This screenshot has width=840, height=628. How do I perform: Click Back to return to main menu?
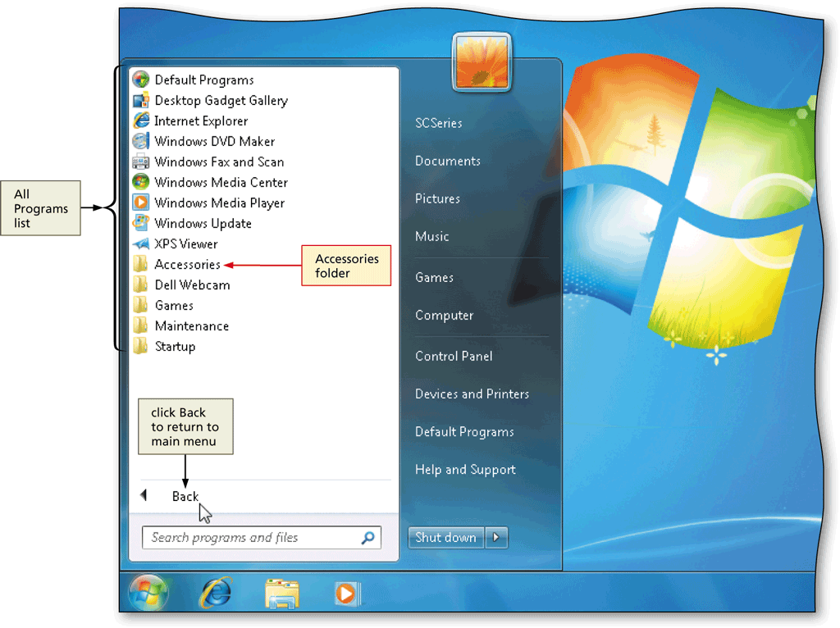click(x=185, y=496)
